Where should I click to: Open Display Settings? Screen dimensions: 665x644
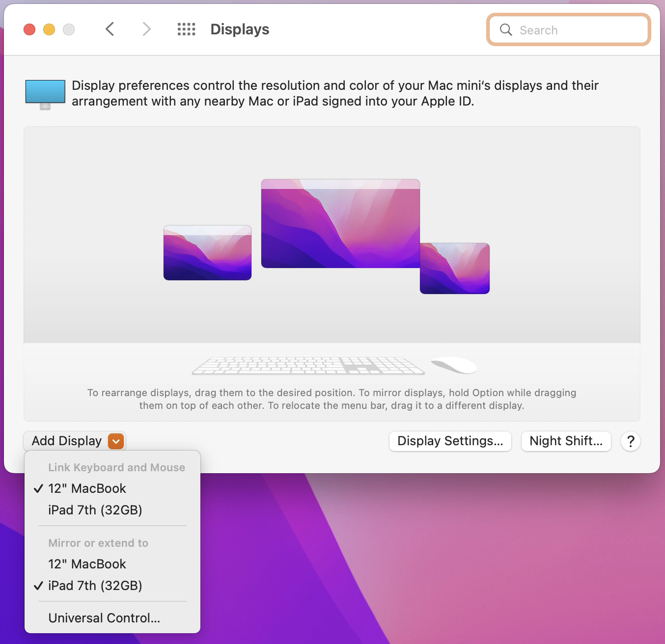[450, 441]
